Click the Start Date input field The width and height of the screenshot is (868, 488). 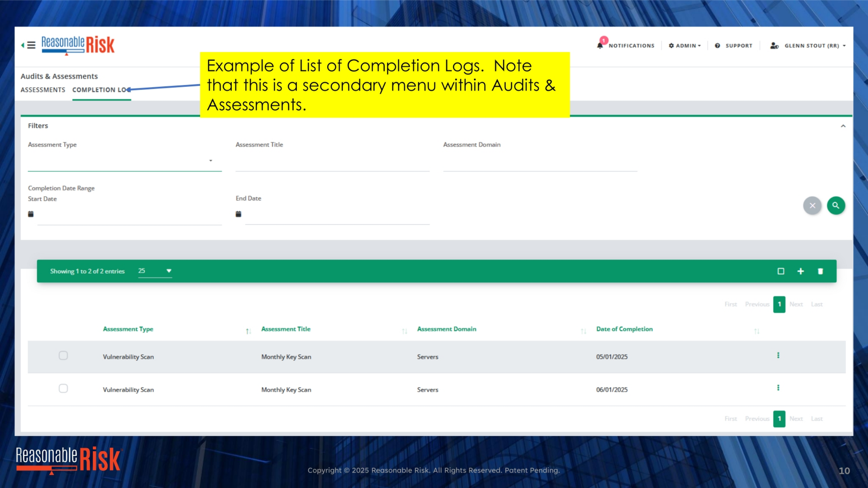129,215
